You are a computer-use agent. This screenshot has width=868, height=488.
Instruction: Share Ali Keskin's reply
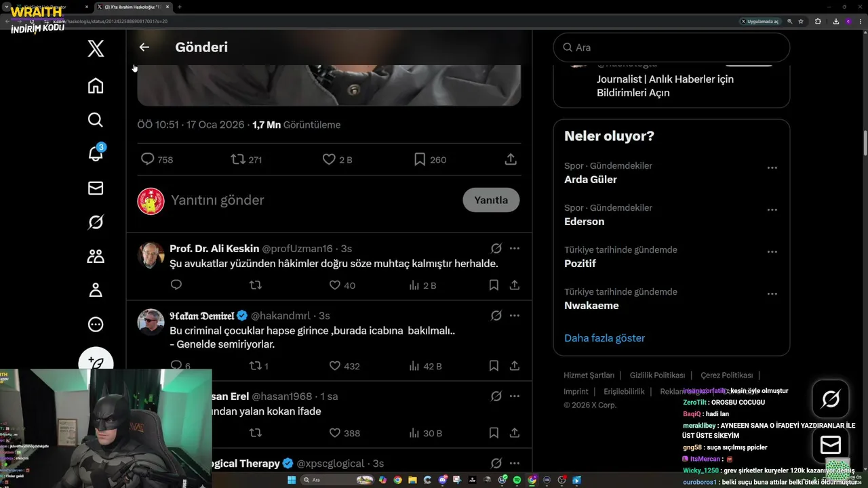515,285
